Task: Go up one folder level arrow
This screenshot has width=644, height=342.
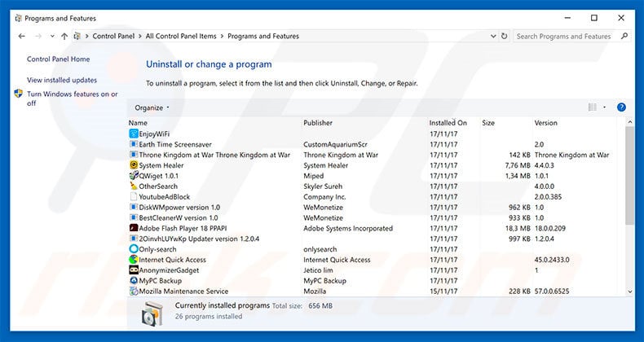Action: pos(64,37)
